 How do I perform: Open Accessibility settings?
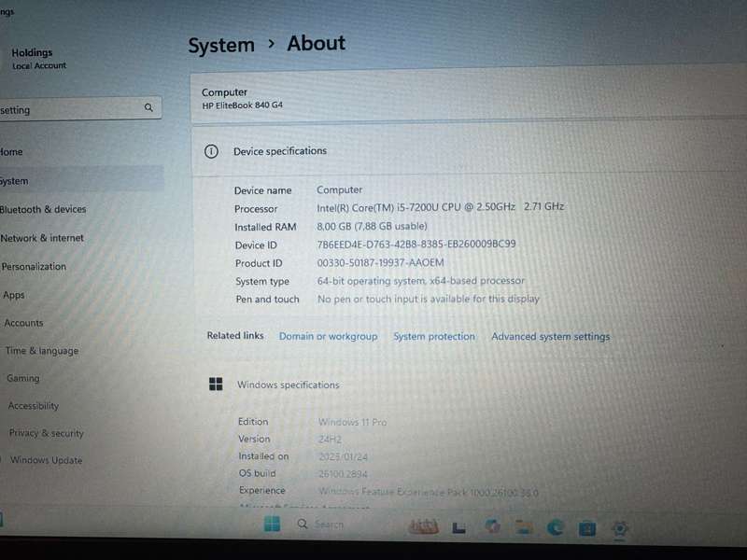click(x=34, y=406)
